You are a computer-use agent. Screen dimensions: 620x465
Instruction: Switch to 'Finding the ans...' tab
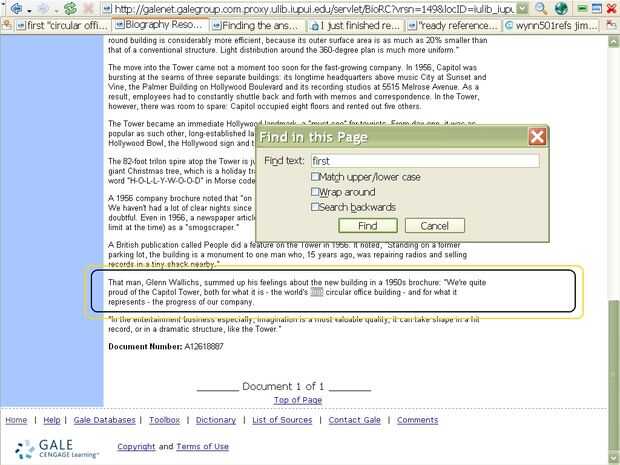pyautogui.click(x=257, y=26)
